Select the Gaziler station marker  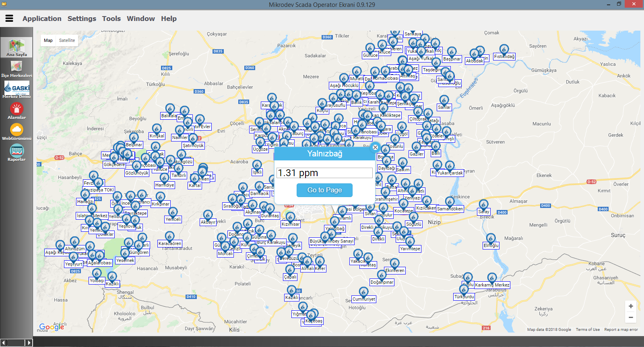point(416,147)
